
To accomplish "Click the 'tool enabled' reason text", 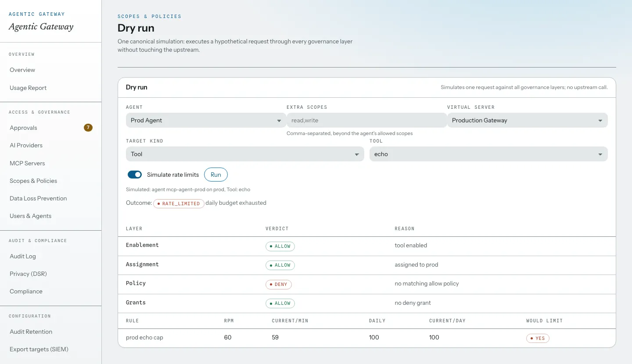I will (411, 245).
